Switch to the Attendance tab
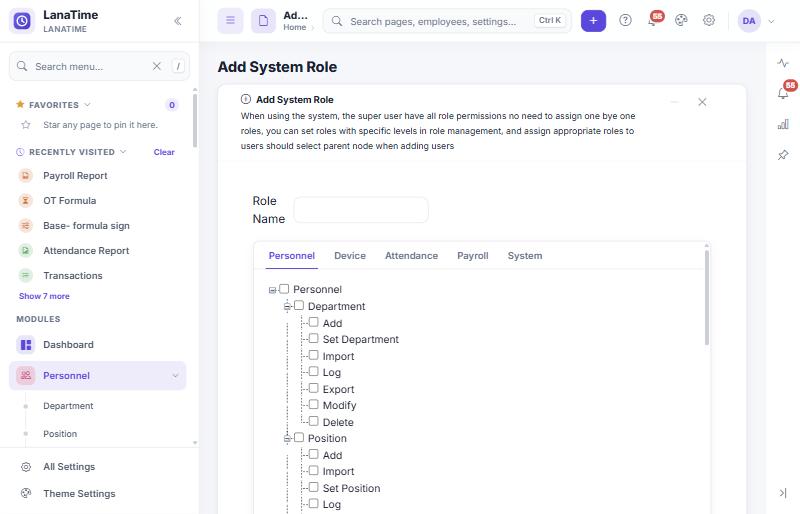 pos(411,256)
